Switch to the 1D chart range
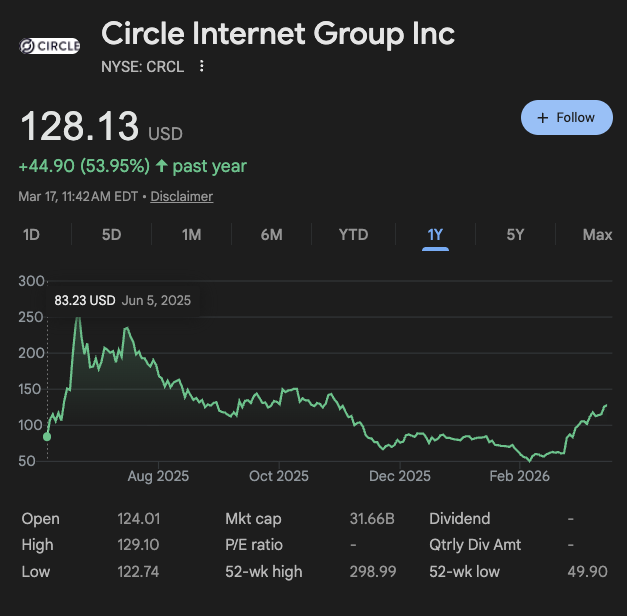Screen dimensions: 627x616 click(31, 235)
